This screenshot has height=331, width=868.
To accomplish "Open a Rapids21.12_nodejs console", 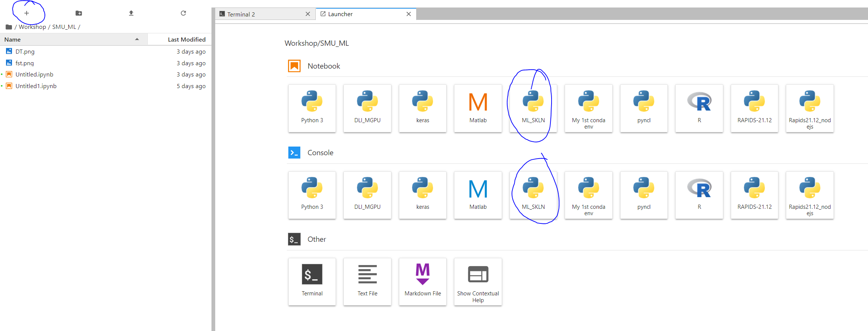I will coord(810,195).
